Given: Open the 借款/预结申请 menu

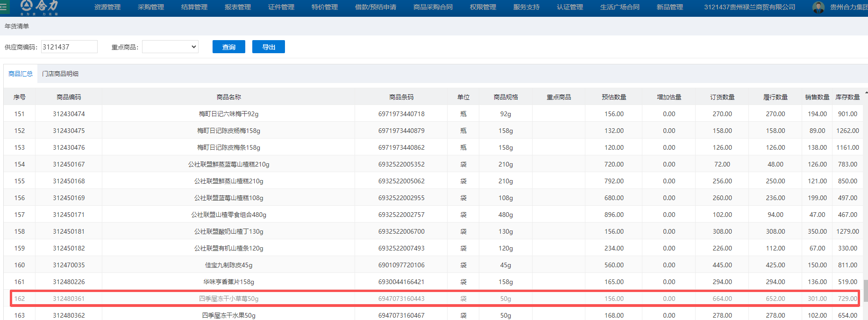Looking at the screenshot, I should pyautogui.click(x=376, y=7).
